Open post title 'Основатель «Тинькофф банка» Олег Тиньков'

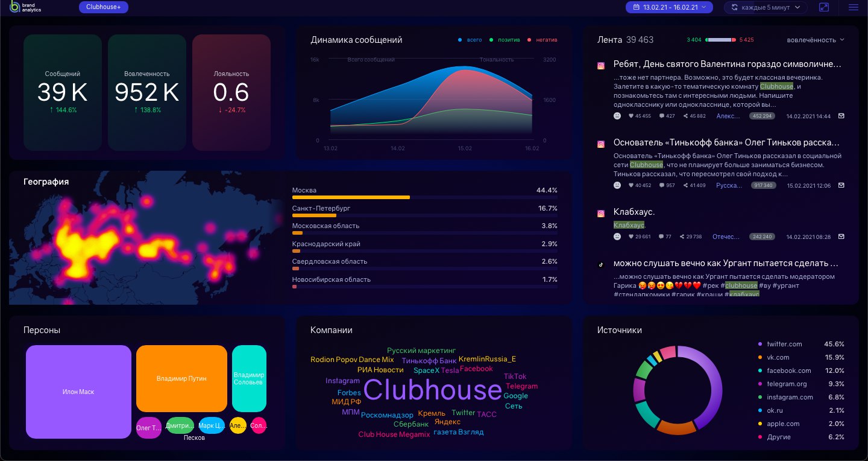click(726, 143)
